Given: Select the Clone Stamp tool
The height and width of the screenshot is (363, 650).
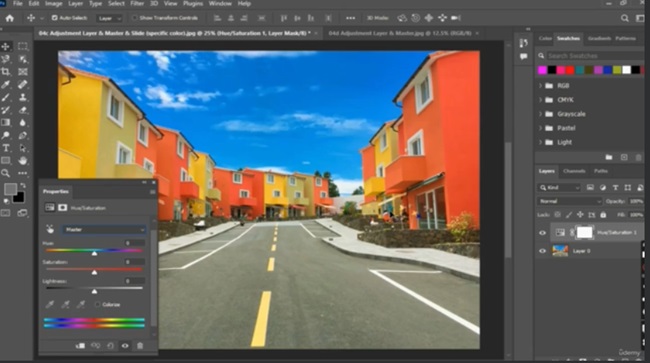Looking at the screenshot, I should pyautogui.click(x=23, y=97).
